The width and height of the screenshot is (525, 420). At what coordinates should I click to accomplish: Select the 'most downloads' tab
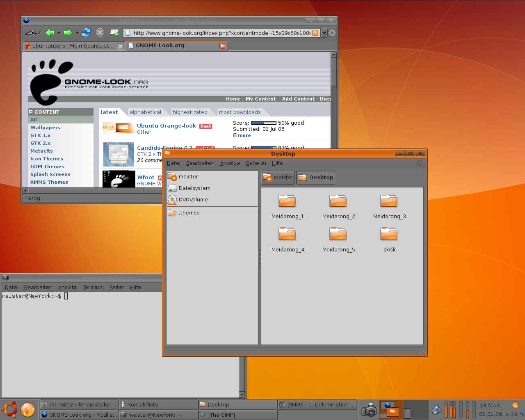click(x=240, y=112)
